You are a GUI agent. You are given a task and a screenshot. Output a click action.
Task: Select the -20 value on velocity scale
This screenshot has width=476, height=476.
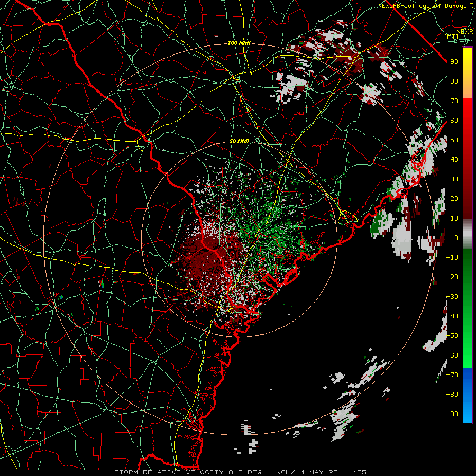452,277
